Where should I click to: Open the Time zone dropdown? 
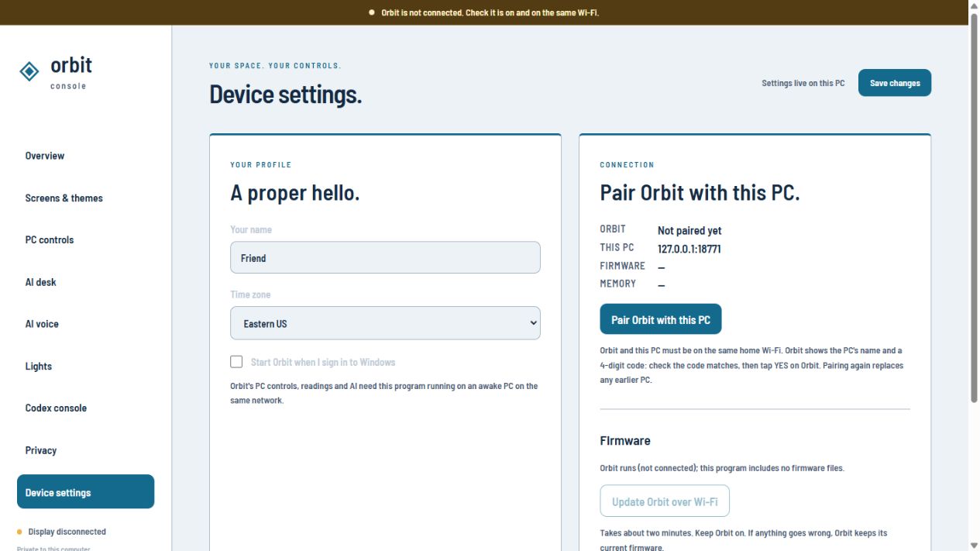click(385, 323)
